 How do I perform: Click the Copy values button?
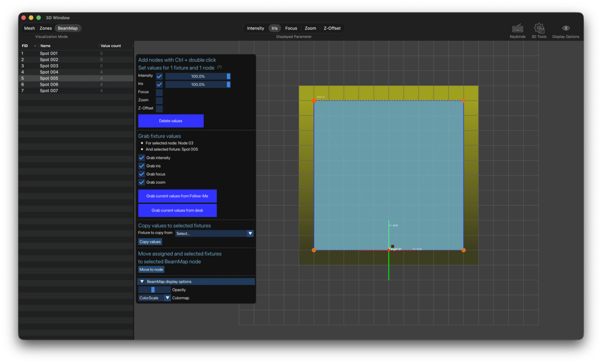click(150, 242)
